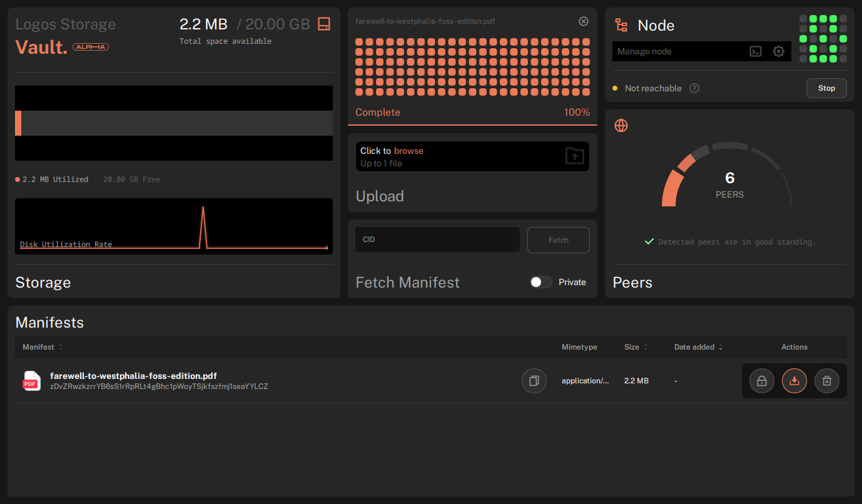
Task: Click the Disk Utilization Rate chart
Action: click(x=174, y=226)
